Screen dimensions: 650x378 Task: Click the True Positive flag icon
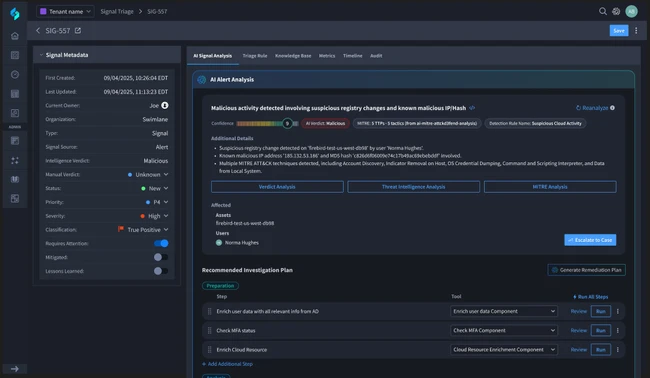point(121,229)
